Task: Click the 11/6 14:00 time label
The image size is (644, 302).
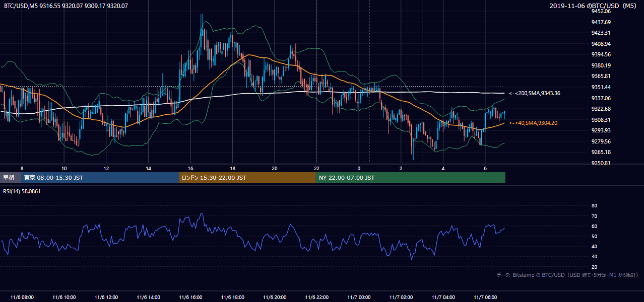Action: 148,297
